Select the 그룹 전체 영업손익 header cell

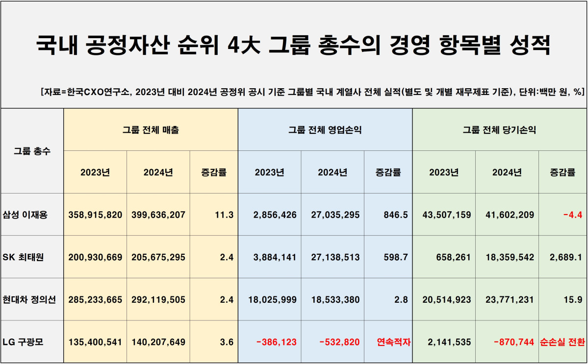pyautogui.click(x=325, y=130)
